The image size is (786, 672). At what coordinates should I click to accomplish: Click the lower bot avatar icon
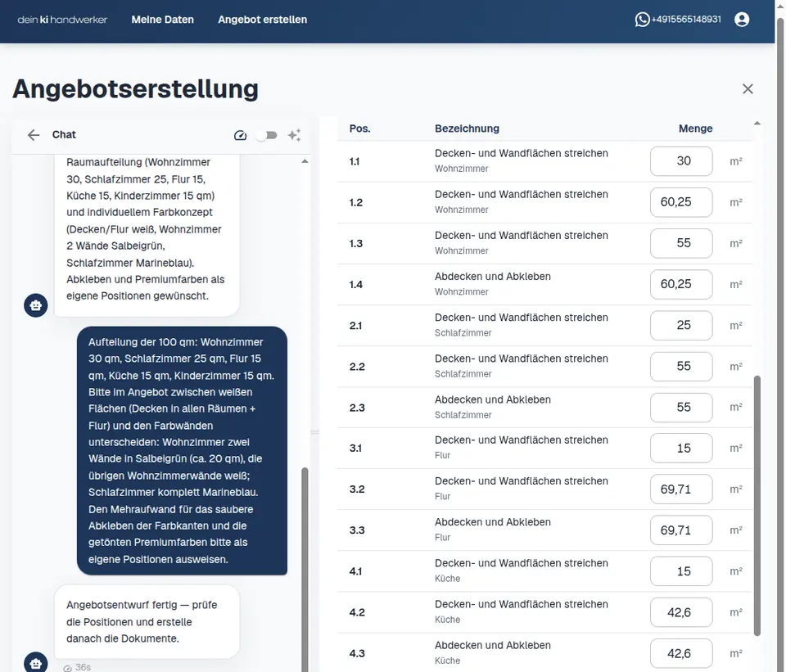point(35,662)
